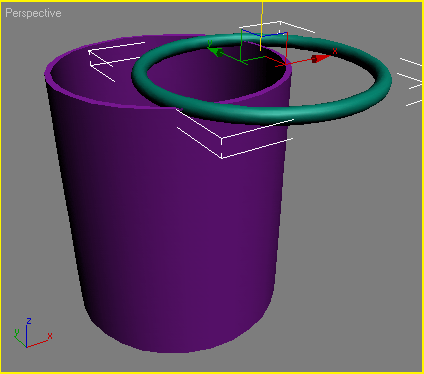The height and width of the screenshot is (374, 424).
Task: Click the green Y-axis gizmo arrow
Action: pos(215,52)
